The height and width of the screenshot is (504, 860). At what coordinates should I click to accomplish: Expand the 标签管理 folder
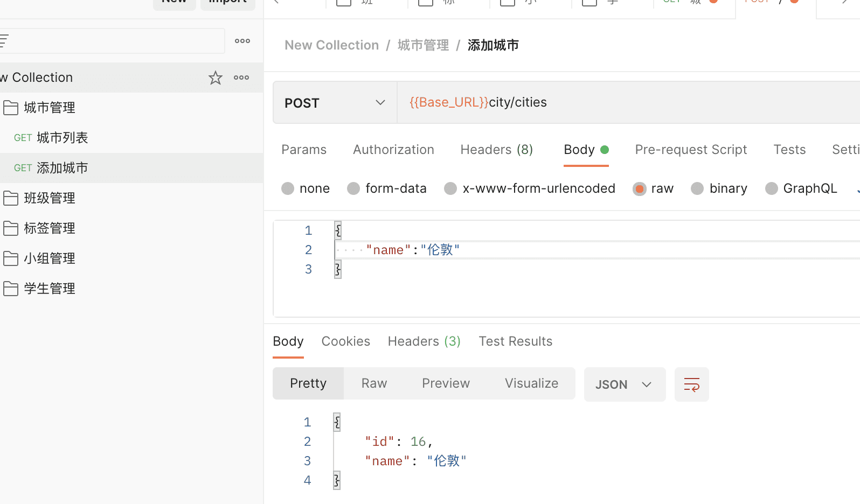pyautogui.click(x=131, y=228)
